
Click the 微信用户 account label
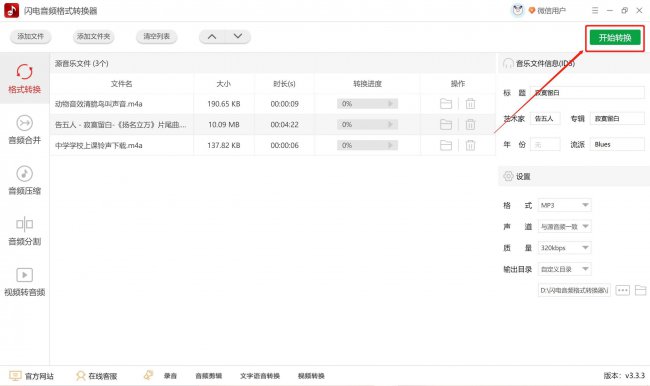pyautogui.click(x=551, y=11)
